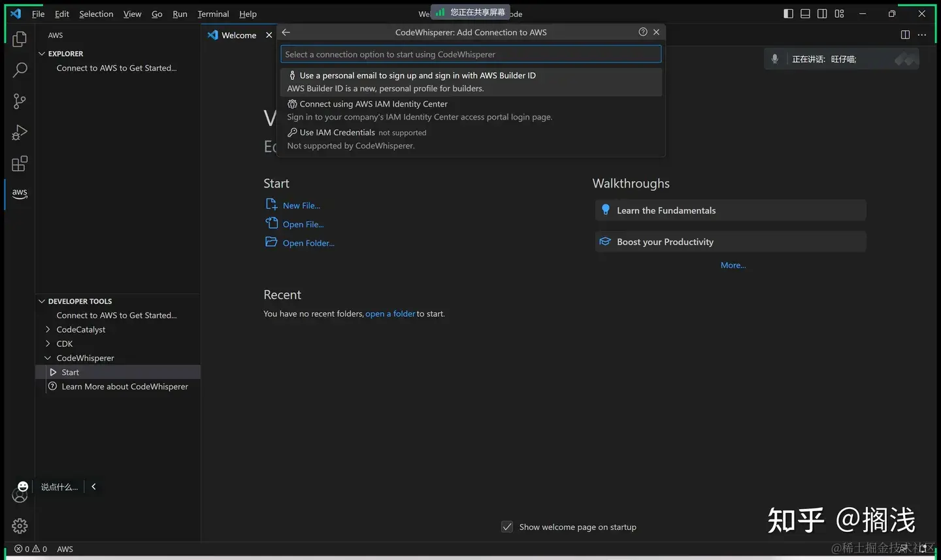Collapse the CodeWhisperer tree node
Viewport: 941px width, 560px height.
48,358
